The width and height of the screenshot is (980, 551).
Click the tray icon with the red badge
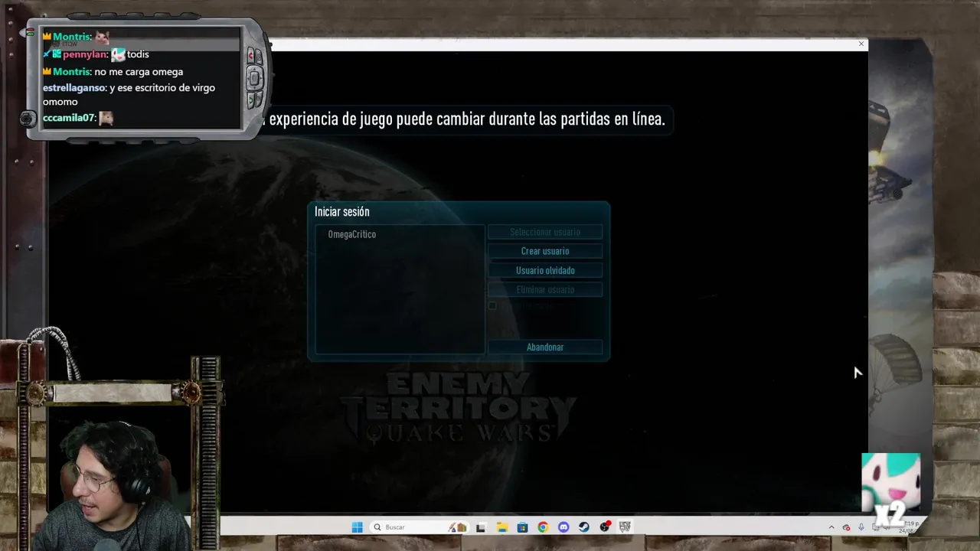click(846, 527)
